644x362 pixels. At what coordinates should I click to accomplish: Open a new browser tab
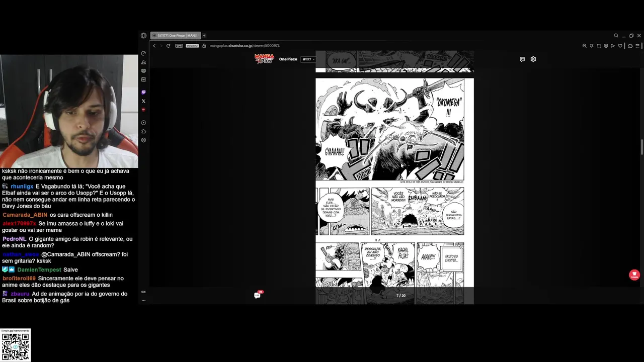[x=204, y=36]
